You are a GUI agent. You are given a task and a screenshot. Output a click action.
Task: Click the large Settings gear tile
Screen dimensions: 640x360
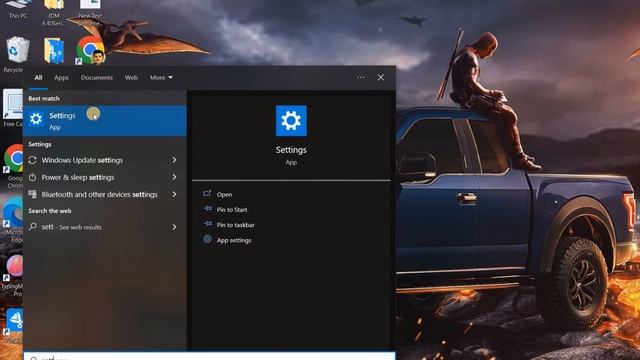(x=291, y=121)
